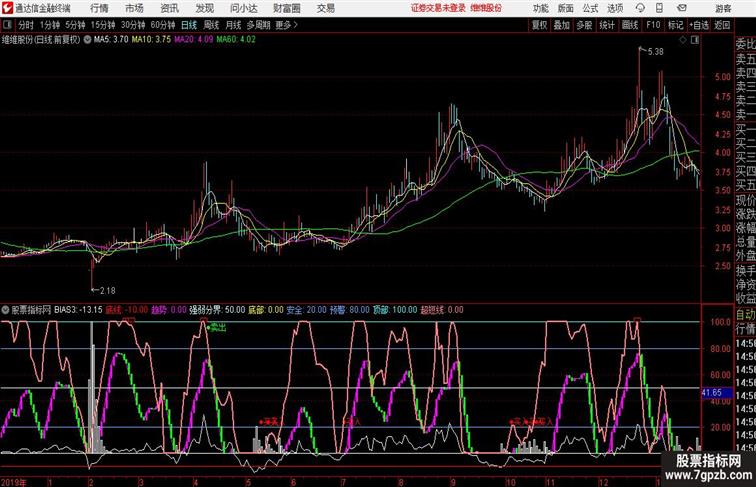This screenshot has width=756, height=487.
Task: Click the 维维股份(日线 前复权) chart title
Action: click(41, 40)
